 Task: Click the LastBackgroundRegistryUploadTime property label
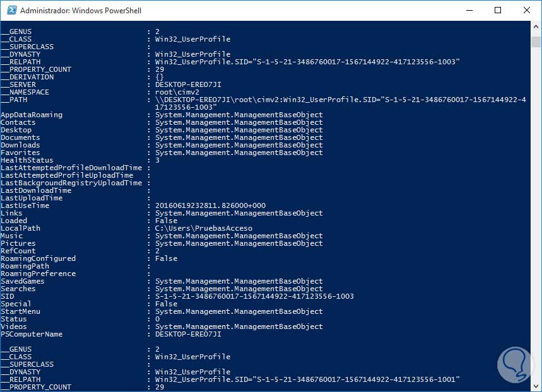71,183
